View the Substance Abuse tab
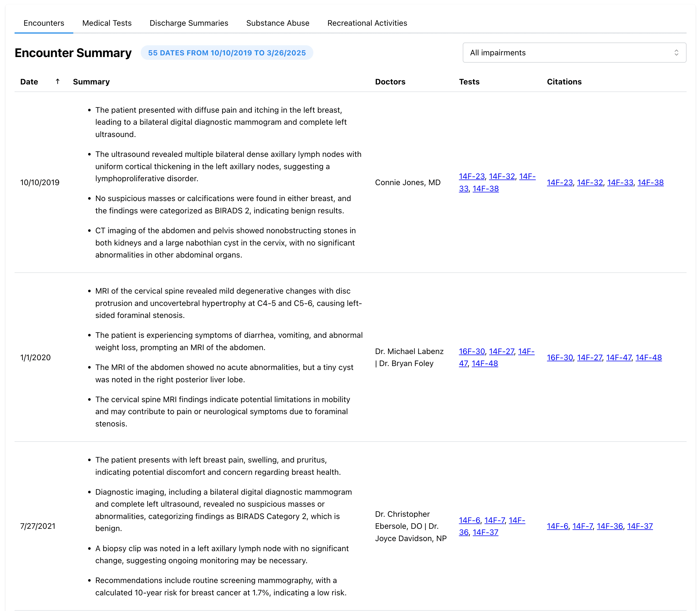 pyautogui.click(x=277, y=23)
